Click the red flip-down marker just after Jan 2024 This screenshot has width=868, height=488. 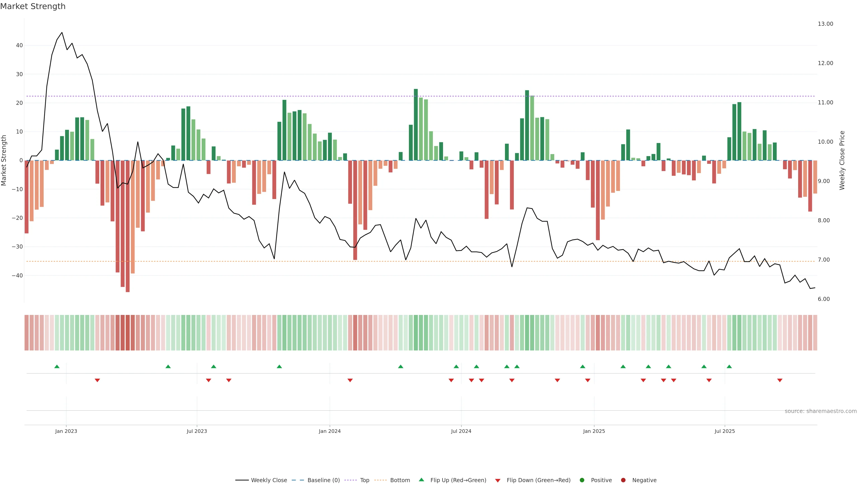[350, 380]
